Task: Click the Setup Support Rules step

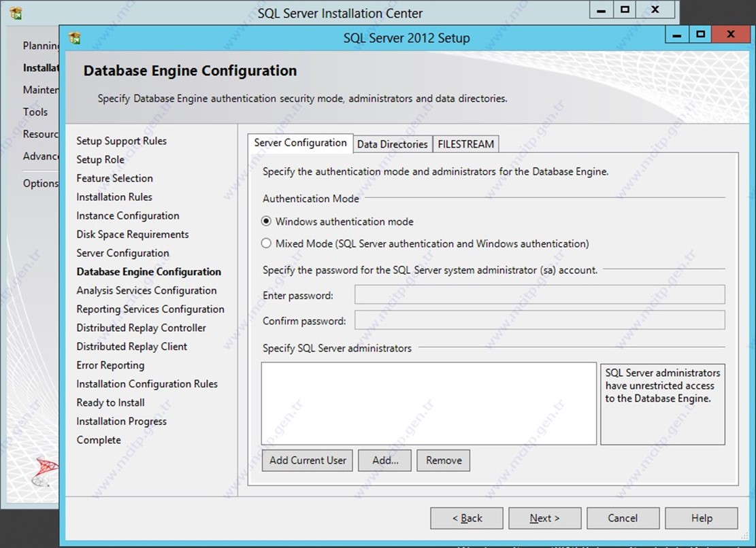Action: coord(122,141)
